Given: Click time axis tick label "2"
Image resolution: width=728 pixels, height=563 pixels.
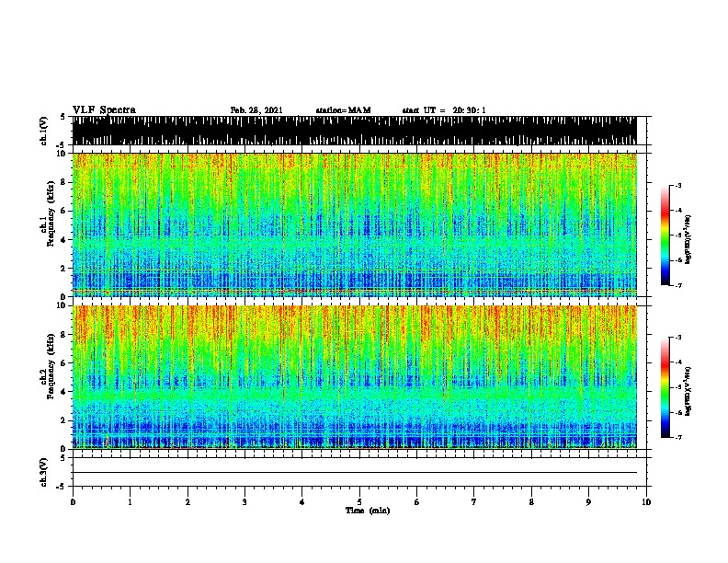Looking at the screenshot, I should click(x=188, y=501).
